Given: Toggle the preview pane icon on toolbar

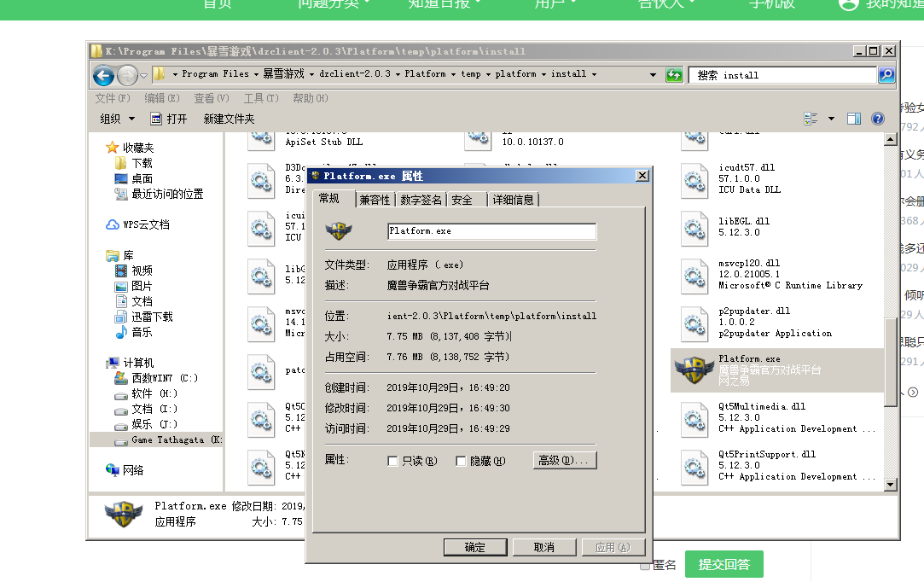Looking at the screenshot, I should tap(854, 119).
